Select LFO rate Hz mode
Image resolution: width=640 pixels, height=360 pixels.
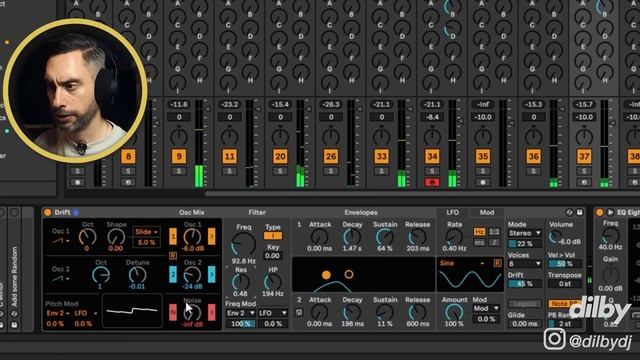479,232
